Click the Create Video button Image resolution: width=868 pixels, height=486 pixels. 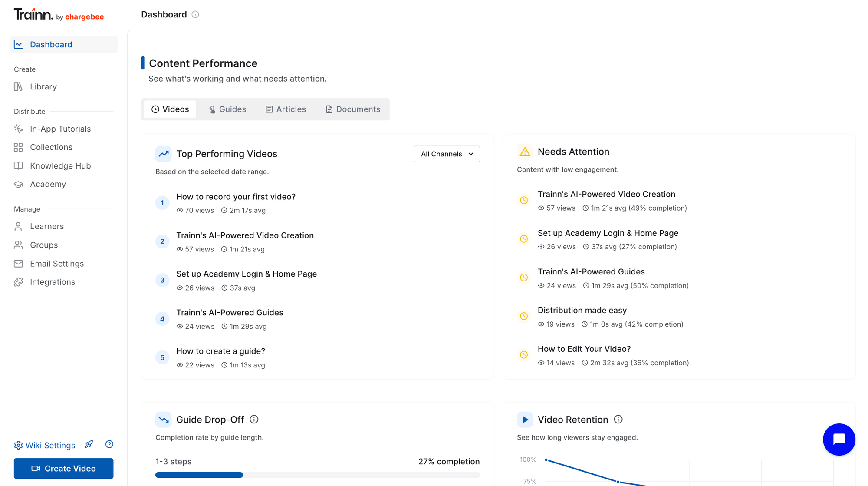[63, 468]
